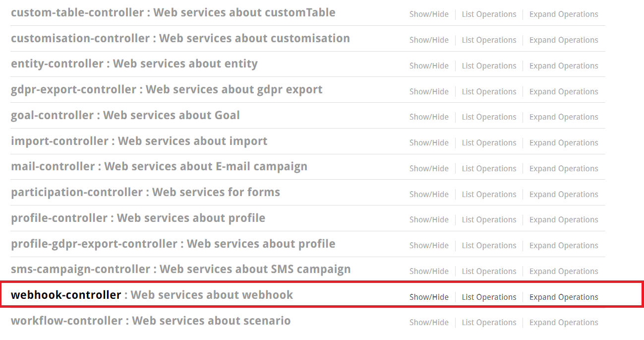The image size is (644, 340).
Task: Expand Operations for participation-controller
Action: click(564, 195)
